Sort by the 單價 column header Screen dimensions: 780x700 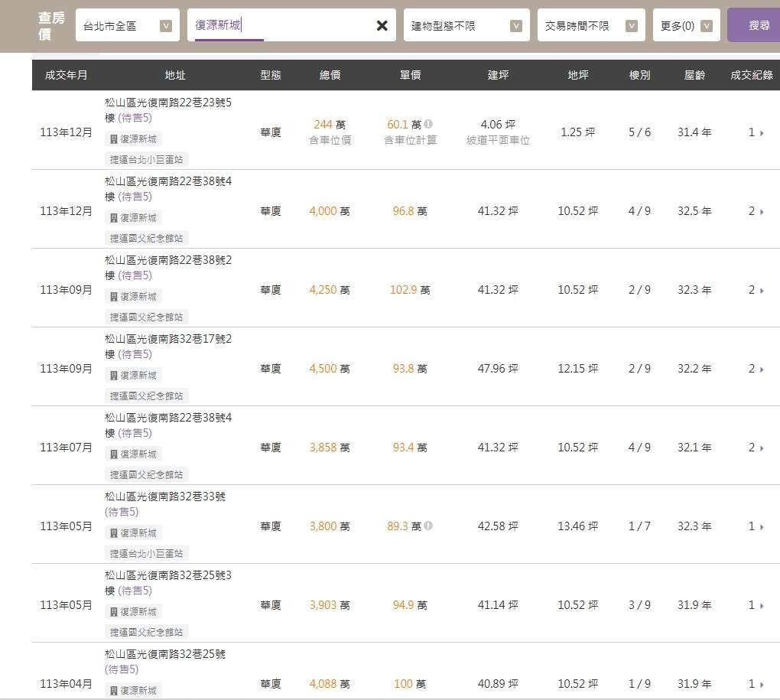(x=411, y=75)
